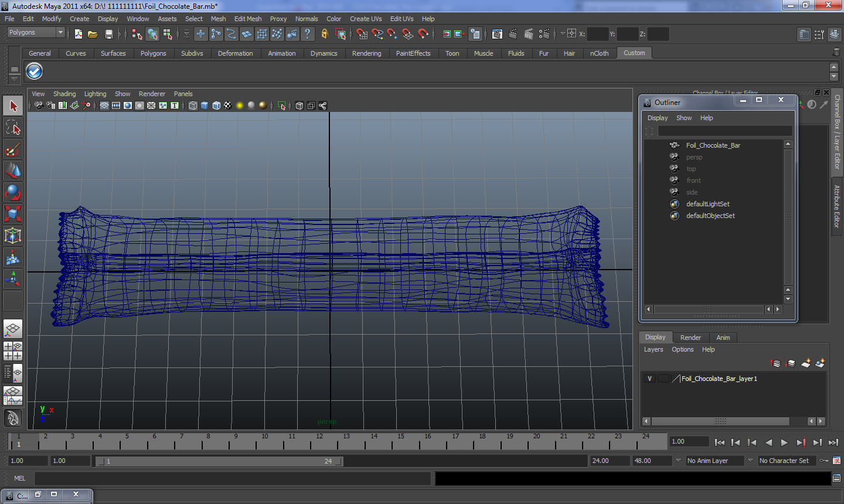Screen dimensions: 844x504
Task: Activate the Move tool
Action: (13, 171)
